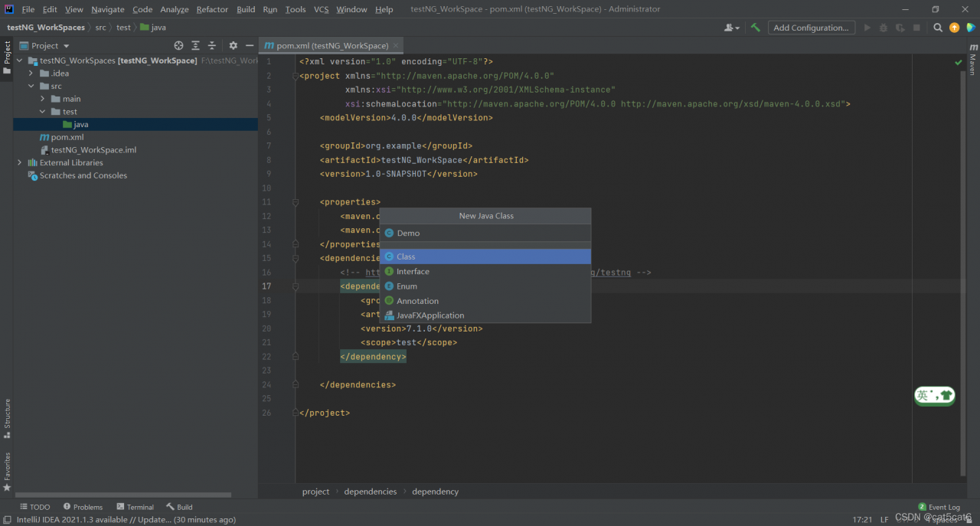Click Expand All icon in Project panel
980x526 pixels.
195,46
